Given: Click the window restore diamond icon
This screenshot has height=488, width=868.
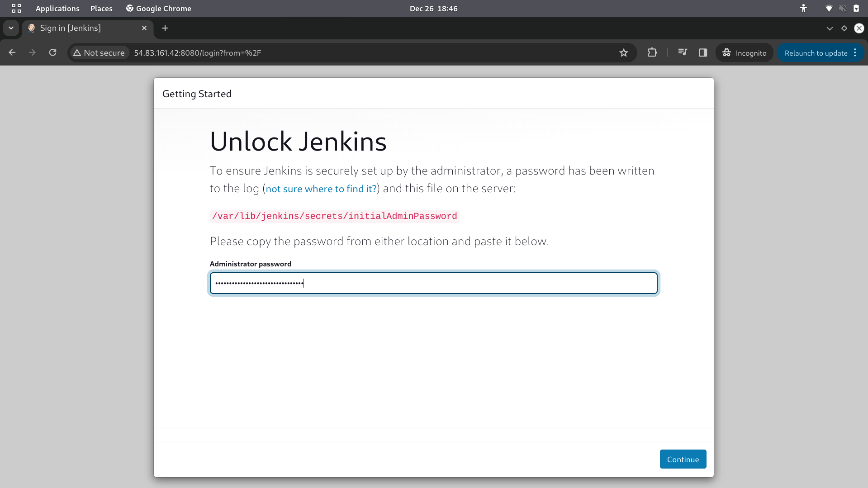Looking at the screenshot, I should click(x=844, y=28).
